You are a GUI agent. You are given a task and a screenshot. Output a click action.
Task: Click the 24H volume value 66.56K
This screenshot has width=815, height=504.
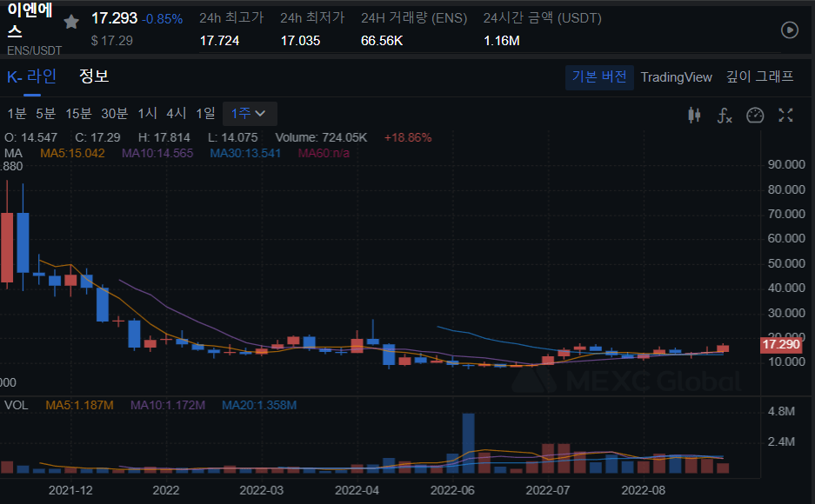click(382, 41)
